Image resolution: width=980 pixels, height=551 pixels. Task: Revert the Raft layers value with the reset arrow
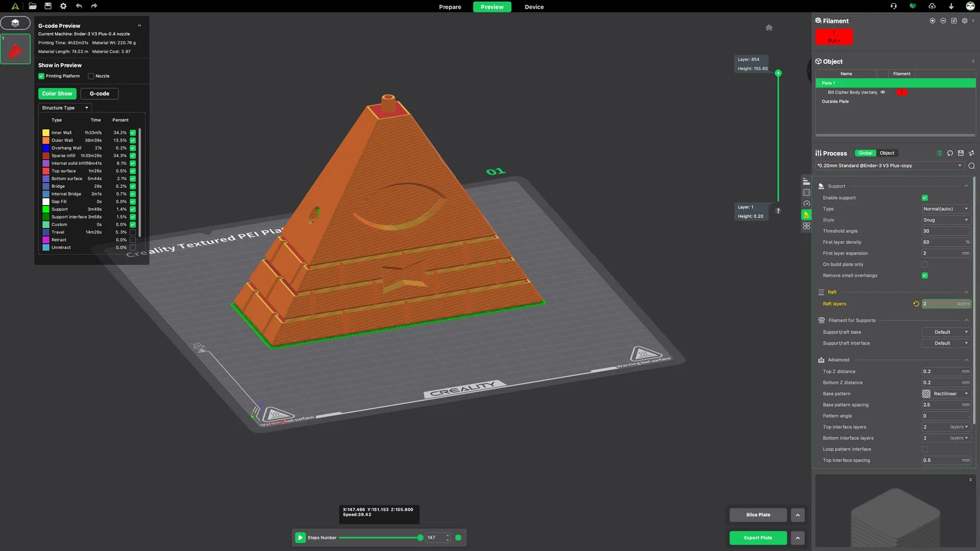(x=916, y=304)
